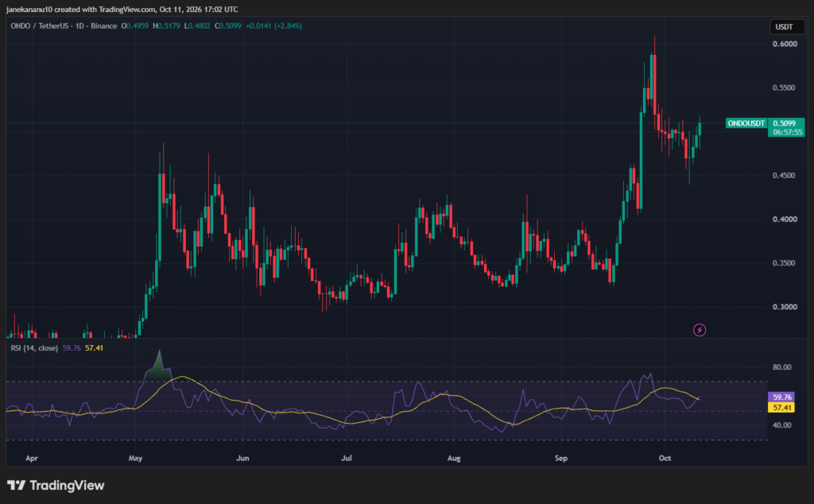Click the 0.3500 price axis label
This screenshot has width=814, height=504.
784,263
